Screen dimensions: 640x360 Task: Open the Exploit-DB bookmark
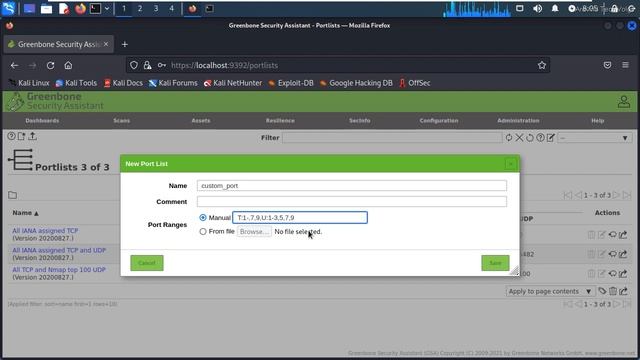[x=291, y=83]
